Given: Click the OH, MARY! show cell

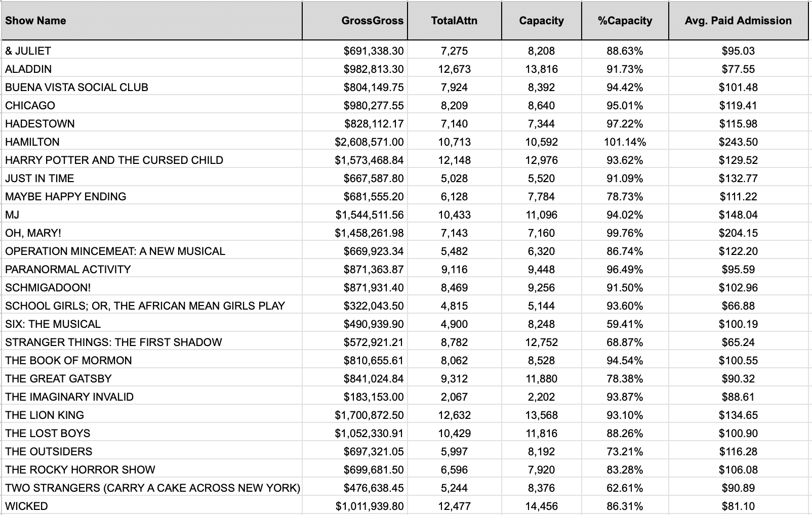Looking at the screenshot, I should point(152,233).
